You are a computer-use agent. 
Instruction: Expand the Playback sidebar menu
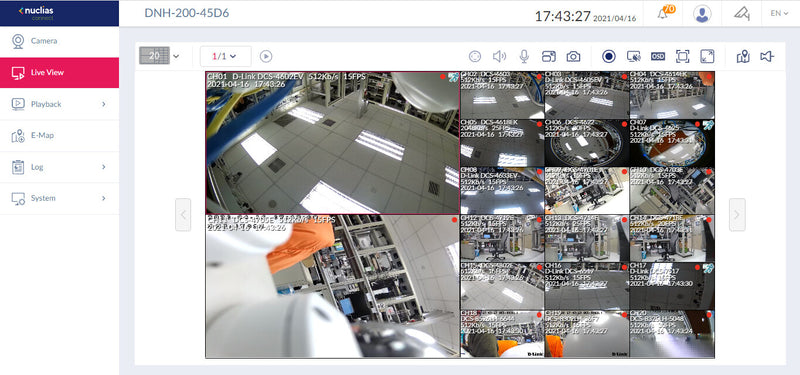point(59,104)
